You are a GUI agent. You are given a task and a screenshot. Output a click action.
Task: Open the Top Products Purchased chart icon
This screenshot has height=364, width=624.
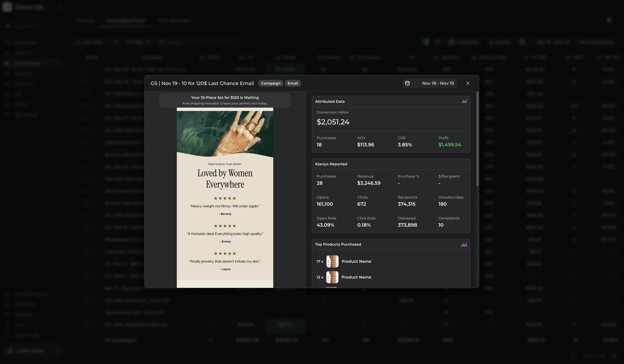click(464, 245)
